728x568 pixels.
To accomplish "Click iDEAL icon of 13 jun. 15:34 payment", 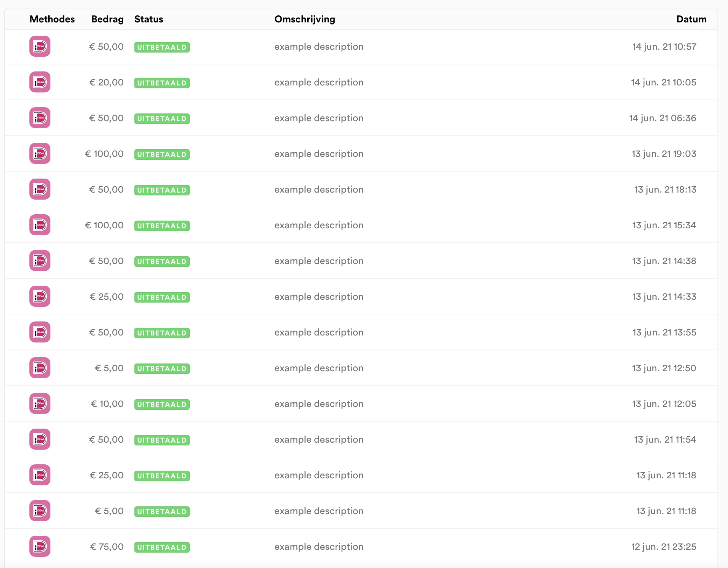I will tap(40, 225).
